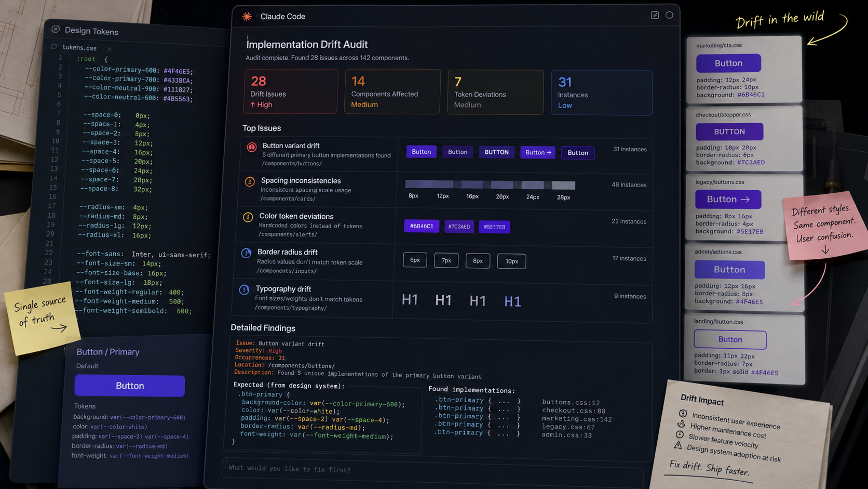Click the Button → variant in Top Issues
The height and width of the screenshot is (489, 868).
tap(538, 152)
